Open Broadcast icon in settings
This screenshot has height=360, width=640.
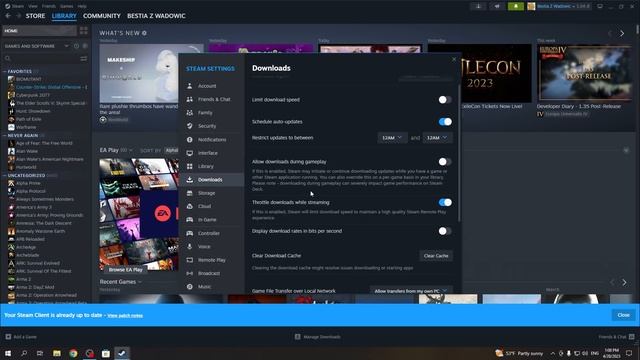189,273
